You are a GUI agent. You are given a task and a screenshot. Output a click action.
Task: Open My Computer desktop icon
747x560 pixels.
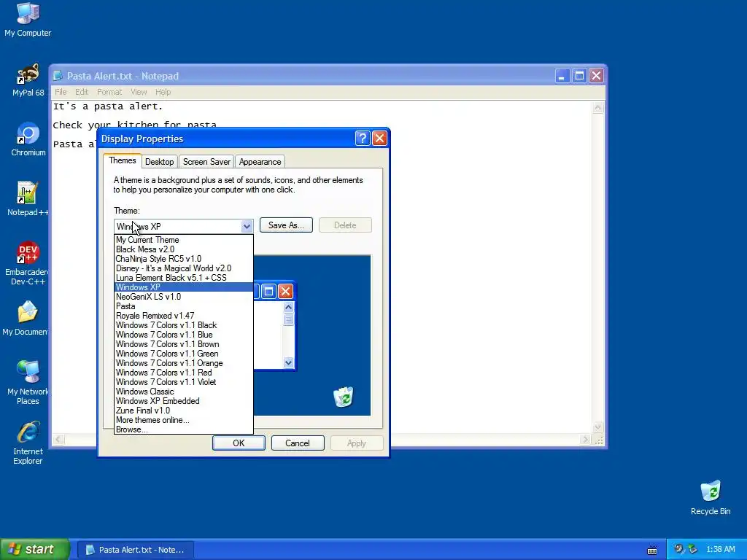[x=28, y=20]
